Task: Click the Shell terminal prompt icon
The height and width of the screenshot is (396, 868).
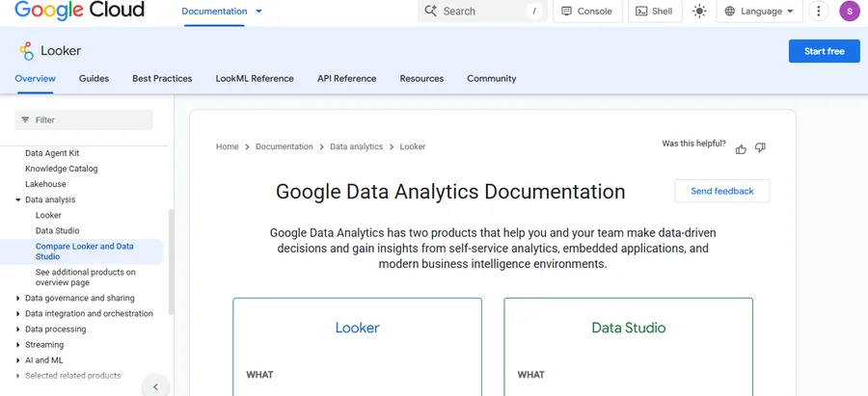Action: click(641, 11)
